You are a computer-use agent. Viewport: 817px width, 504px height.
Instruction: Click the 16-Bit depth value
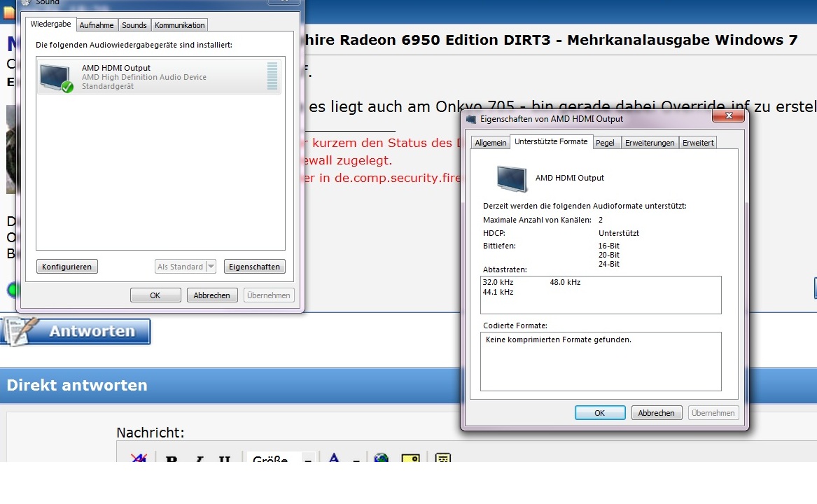pos(608,246)
